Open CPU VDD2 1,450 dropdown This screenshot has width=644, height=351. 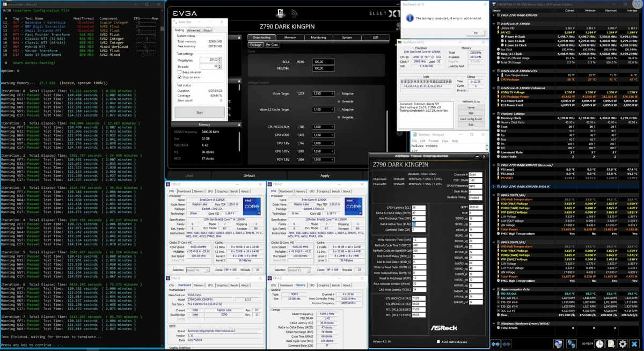click(x=323, y=135)
